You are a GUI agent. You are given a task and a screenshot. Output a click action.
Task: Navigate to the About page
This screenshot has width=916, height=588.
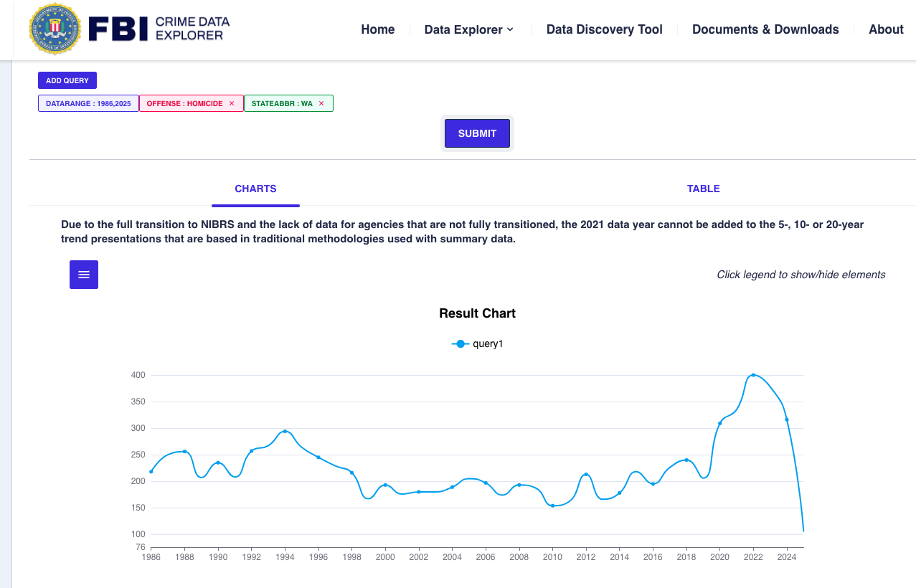click(885, 29)
